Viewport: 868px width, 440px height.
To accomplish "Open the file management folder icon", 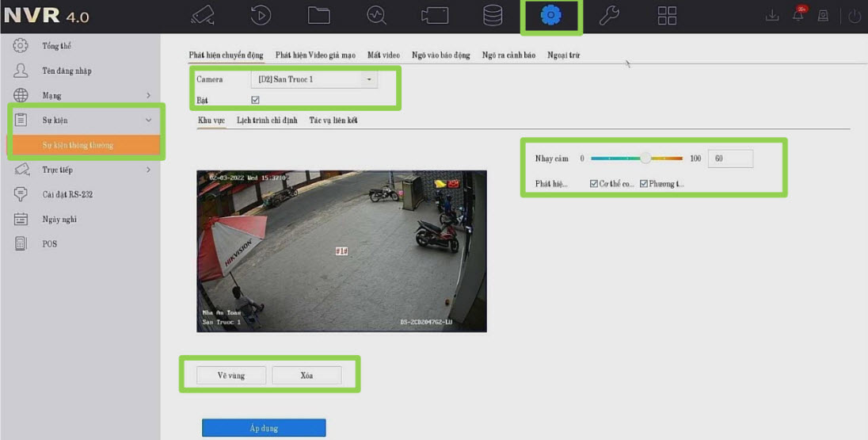I will coord(318,16).
